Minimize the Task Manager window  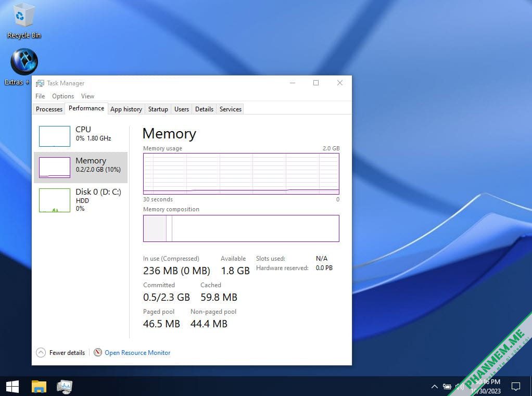pyautogui.click(x=293, y=83)
